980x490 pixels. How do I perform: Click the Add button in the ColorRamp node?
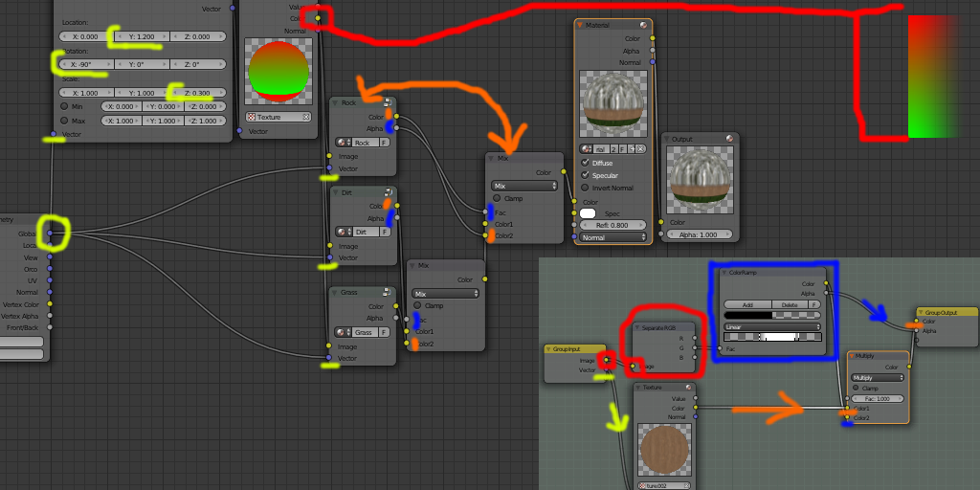[x=747, y=305]
